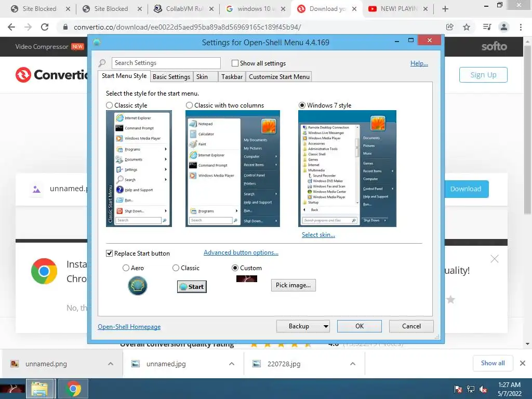The image size is (532, 399).
Task: Open unnamed.png from downloads bar
Action: click(x=46, y=364)
